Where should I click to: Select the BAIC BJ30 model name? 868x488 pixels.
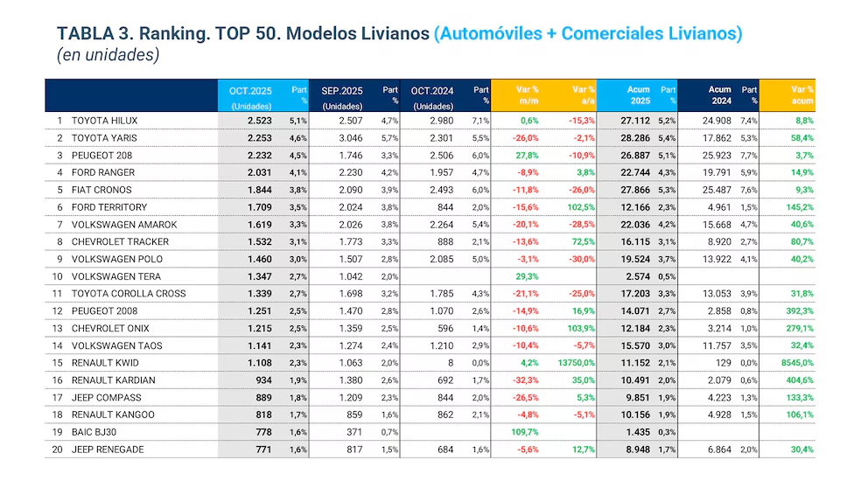click(96, 432)
